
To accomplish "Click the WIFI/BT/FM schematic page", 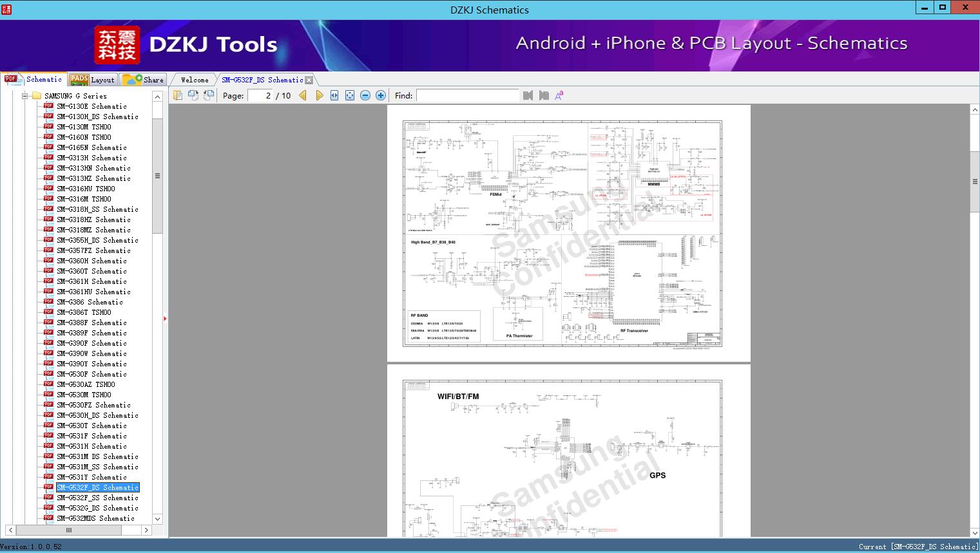I will [x=569, y=451].
